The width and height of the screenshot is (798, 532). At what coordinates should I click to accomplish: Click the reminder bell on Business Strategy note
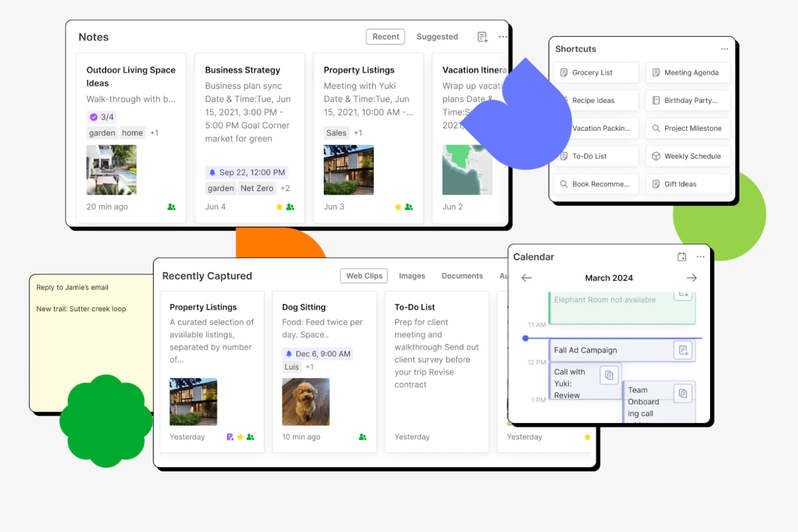(212, 172)
